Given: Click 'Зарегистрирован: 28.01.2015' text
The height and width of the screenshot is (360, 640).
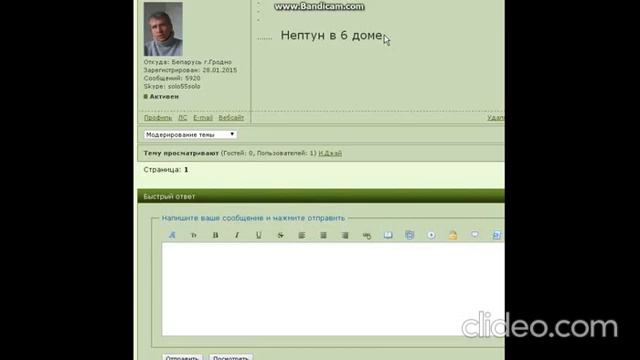Looking at the screenshot, I should coord(190,70).
